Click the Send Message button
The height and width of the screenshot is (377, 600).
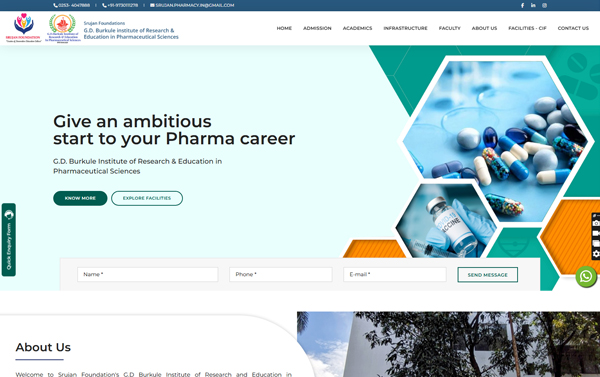pos(488,275)
